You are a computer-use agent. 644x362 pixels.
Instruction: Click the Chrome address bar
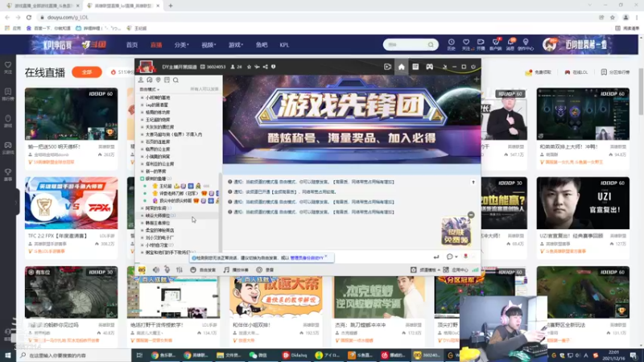316,17
